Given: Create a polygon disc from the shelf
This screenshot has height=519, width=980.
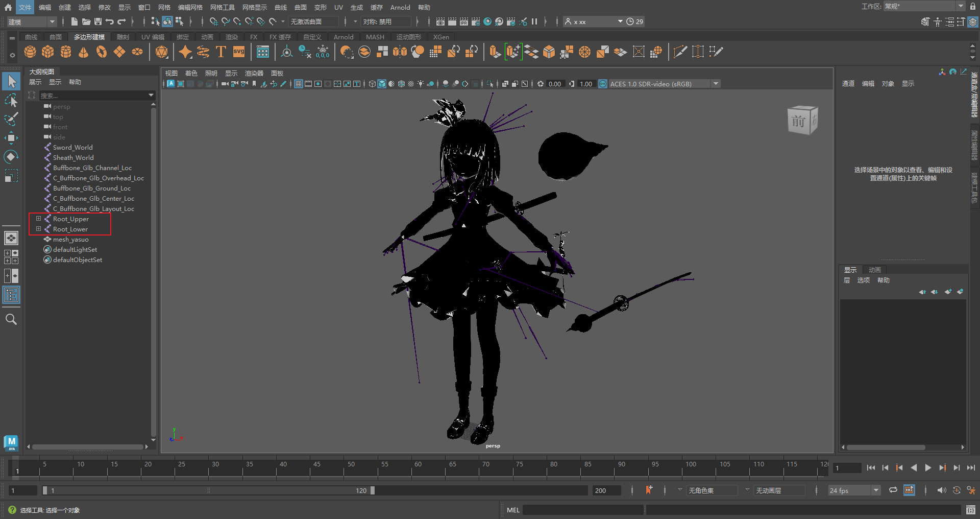Looking at the screenshot, I should tap(137, 52).
